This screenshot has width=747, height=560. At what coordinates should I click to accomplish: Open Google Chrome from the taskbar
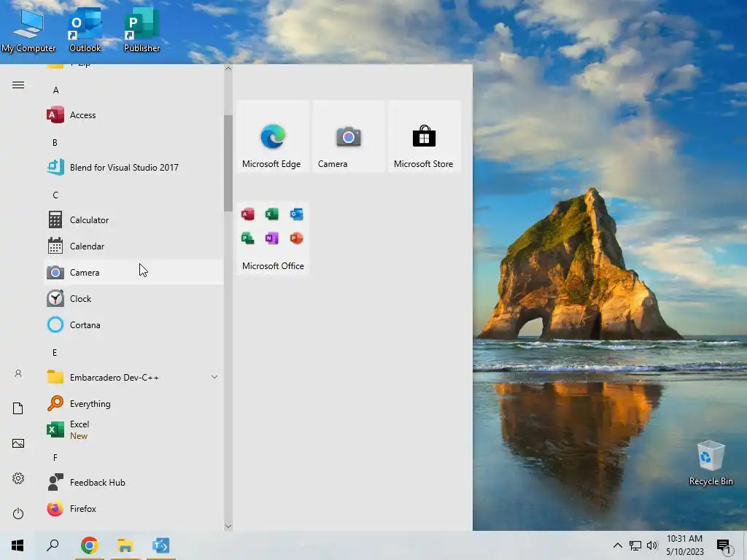90,545
